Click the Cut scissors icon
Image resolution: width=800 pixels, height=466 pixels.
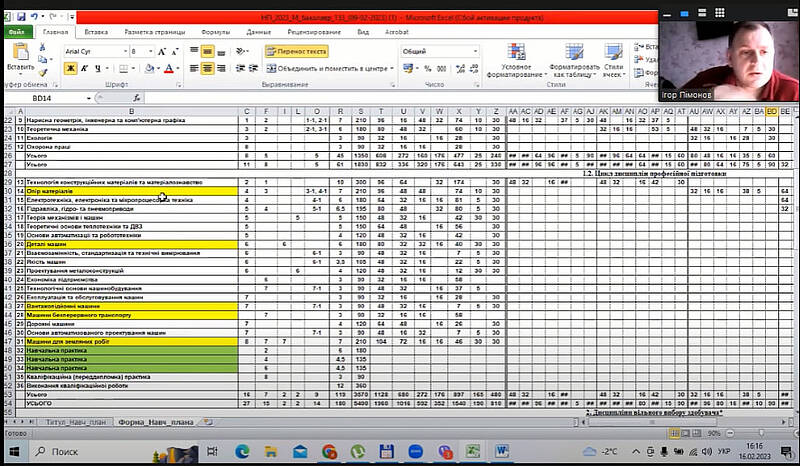[x=42, y=47]
